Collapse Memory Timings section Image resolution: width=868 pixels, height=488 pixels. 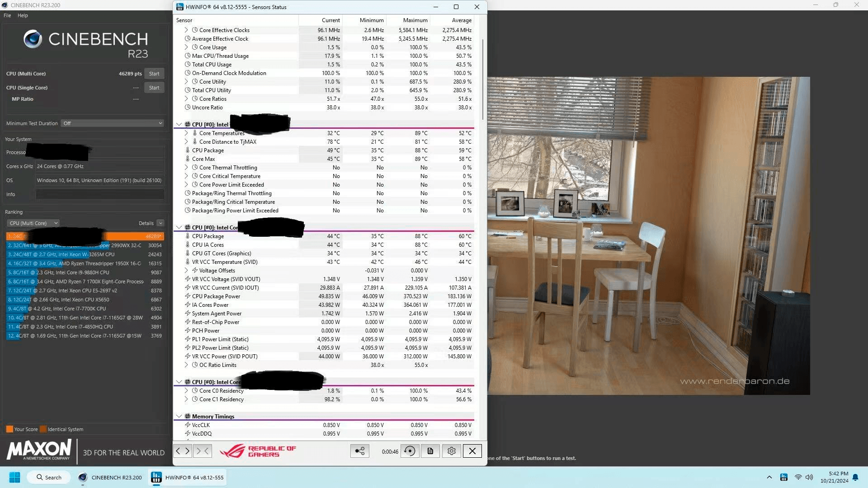179,416
